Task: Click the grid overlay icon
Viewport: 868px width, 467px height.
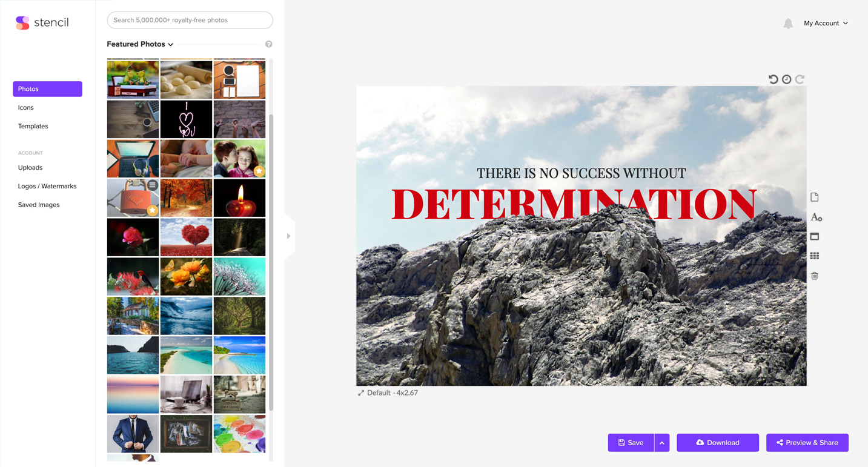Action: pos(815,256)
